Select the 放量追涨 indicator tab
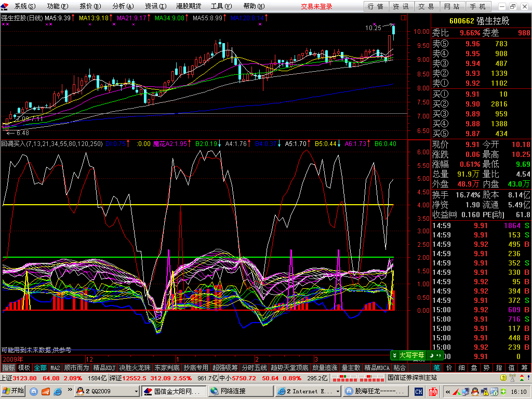This screenshot has width=532, height=399. (325, 367)
